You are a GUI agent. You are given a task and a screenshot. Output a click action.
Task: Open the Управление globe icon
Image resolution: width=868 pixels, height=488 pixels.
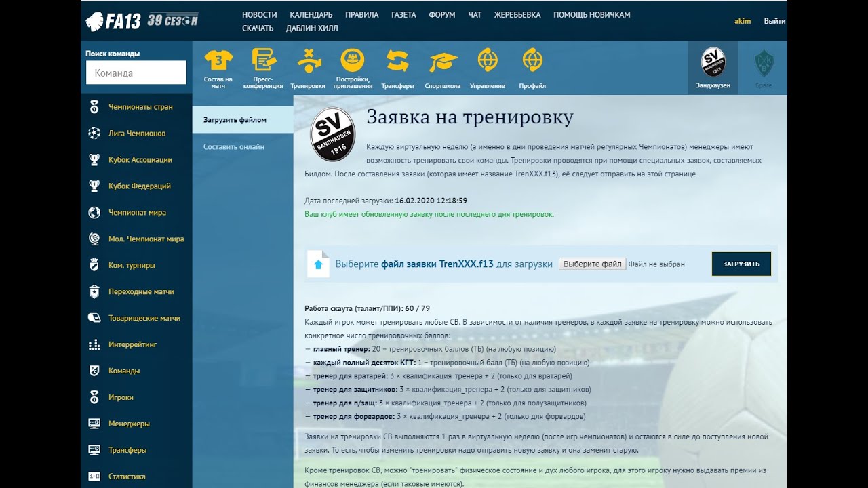pos(488,60)
